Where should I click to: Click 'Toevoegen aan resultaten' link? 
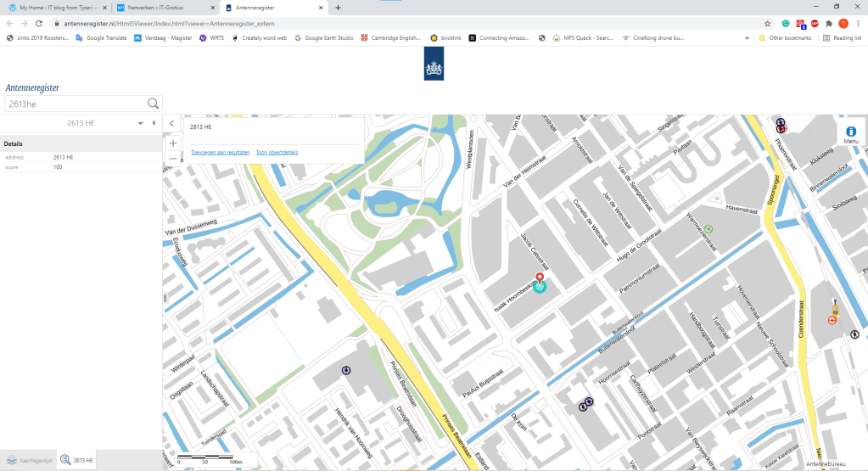click(221, 153)
